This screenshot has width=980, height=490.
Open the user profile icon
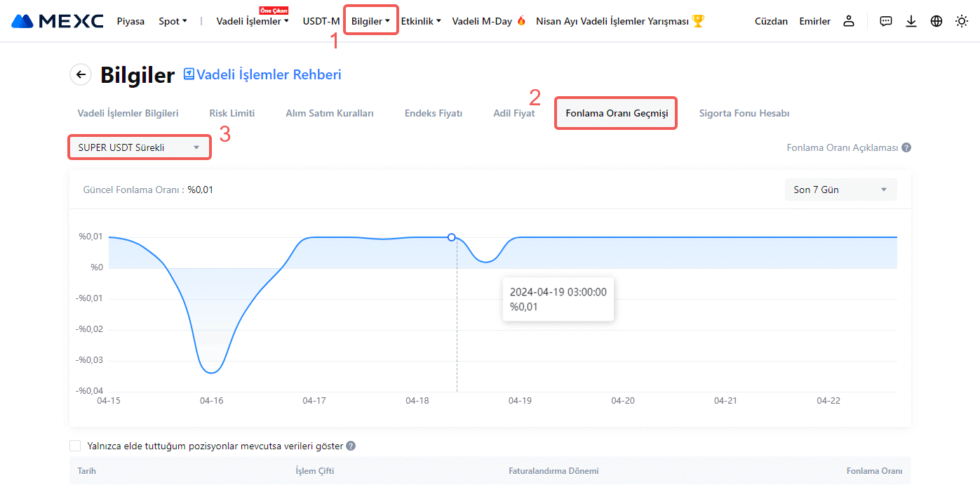(x=849, y=21)
